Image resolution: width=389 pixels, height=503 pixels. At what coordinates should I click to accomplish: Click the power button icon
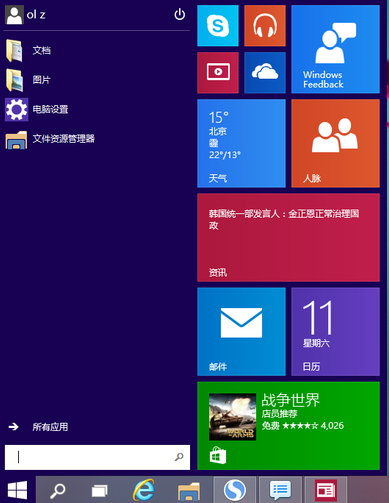(x=179, y=14)
